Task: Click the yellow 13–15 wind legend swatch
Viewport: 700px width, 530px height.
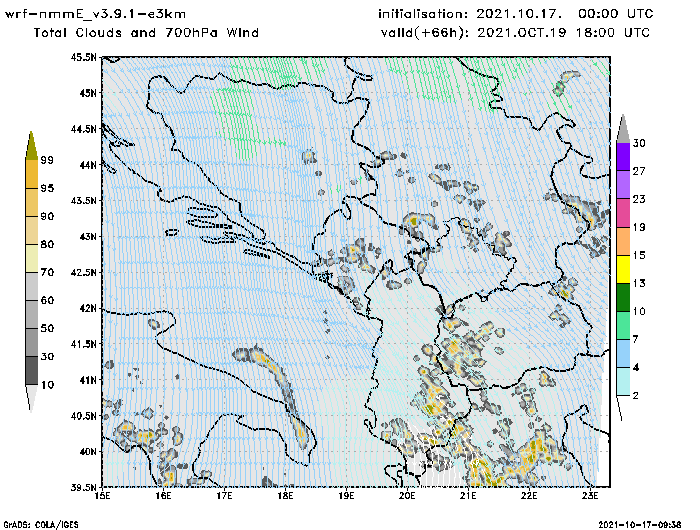Action: pos(622,269)
